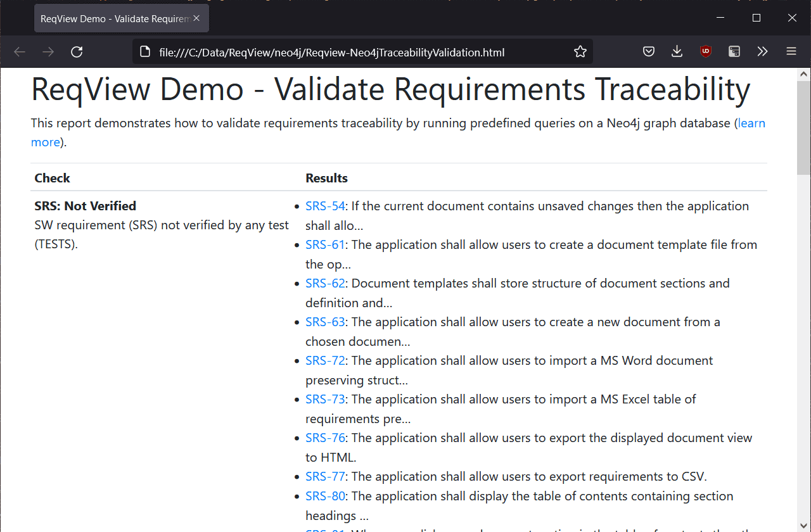
Task: Show more toolbar tools with double chevron
Action: [x=763, y=52]
